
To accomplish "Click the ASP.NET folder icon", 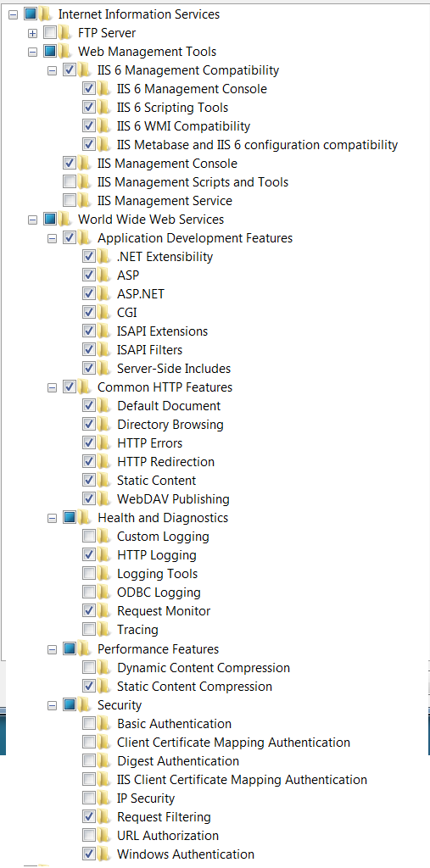I will click(104, 293).
